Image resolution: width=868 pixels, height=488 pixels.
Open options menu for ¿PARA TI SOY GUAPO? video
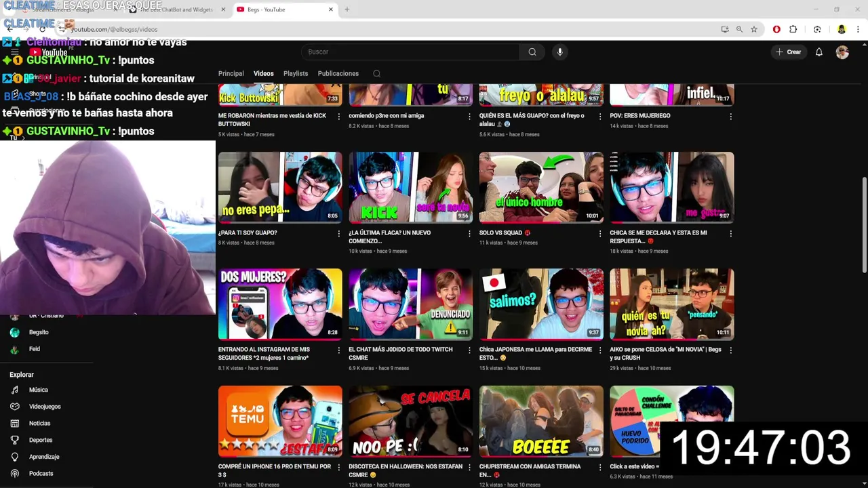[338, 234]
